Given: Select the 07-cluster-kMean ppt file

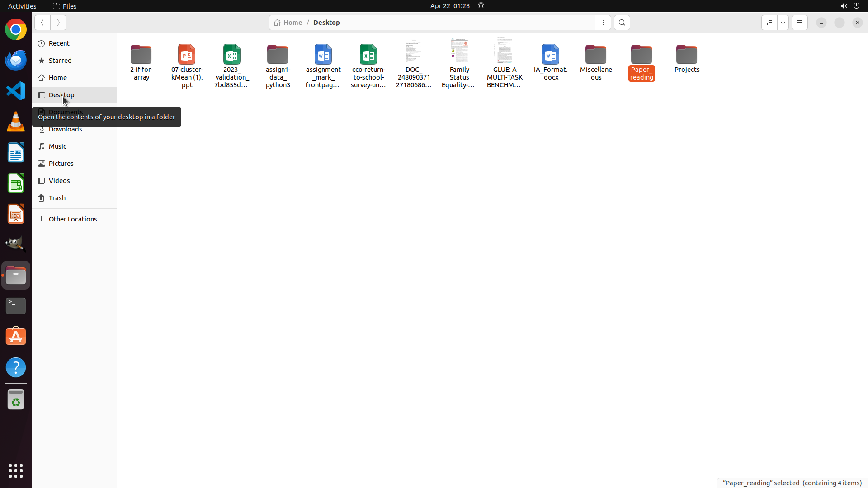Looking at the screenshot, I should coord(187,55).
